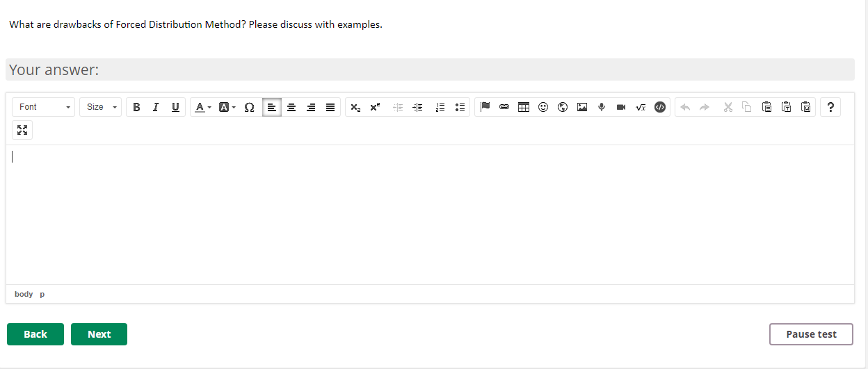Click the paste clipboard icon

[x=766, y=107]
